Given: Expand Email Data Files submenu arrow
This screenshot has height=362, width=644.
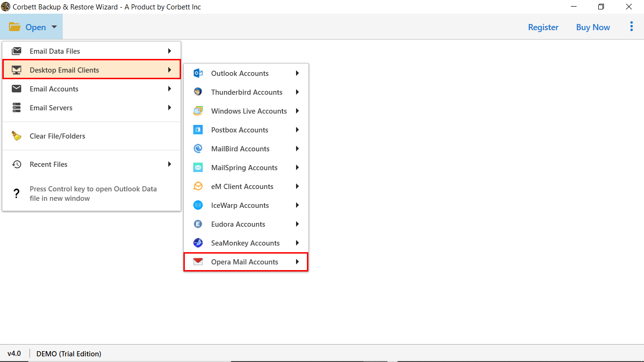Looking at the screenshot, I should [169, 51].
